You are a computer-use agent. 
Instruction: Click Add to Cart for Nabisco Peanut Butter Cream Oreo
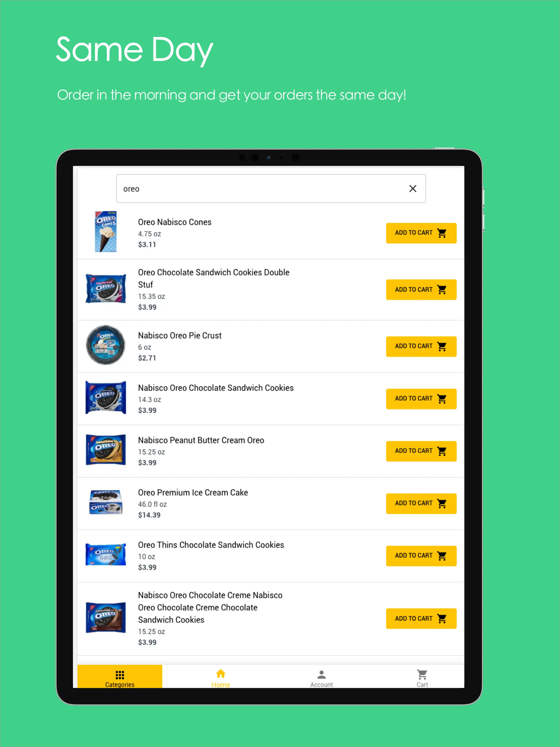(419, 450)
